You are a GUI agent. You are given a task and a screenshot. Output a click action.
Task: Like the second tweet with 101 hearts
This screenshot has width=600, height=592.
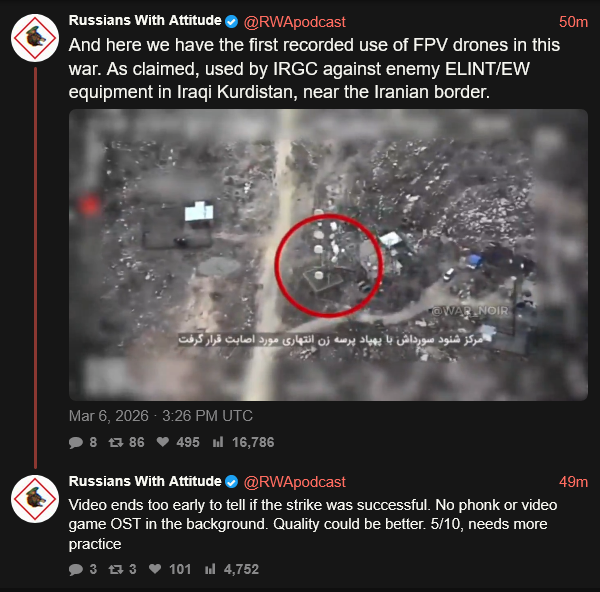(x=155, y=569)
